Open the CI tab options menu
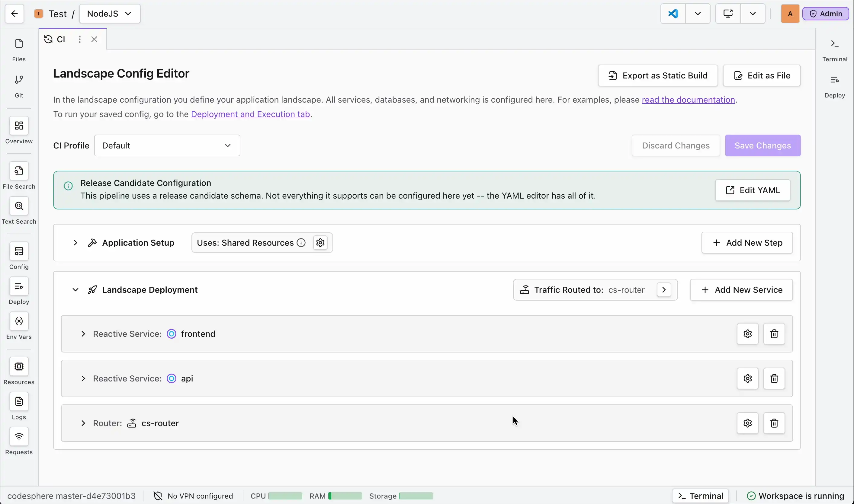Viewport: 854px width, 504px height. point(79,40)
